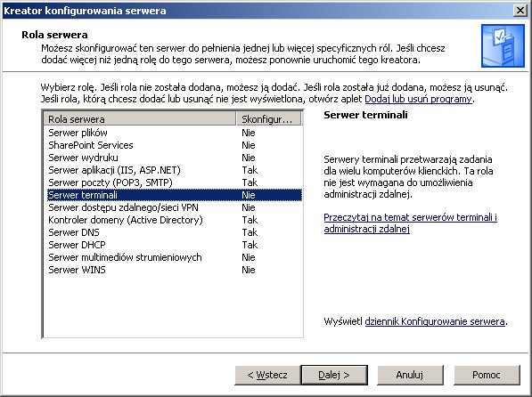Select the Serwer wydruku role
532x397 pixels.
(x=175, y=158)
